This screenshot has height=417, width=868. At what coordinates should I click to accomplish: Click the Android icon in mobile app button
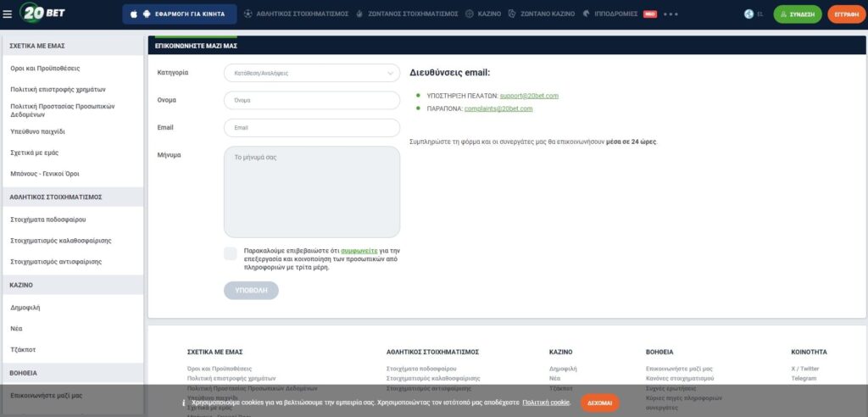[x=145, y=14]
